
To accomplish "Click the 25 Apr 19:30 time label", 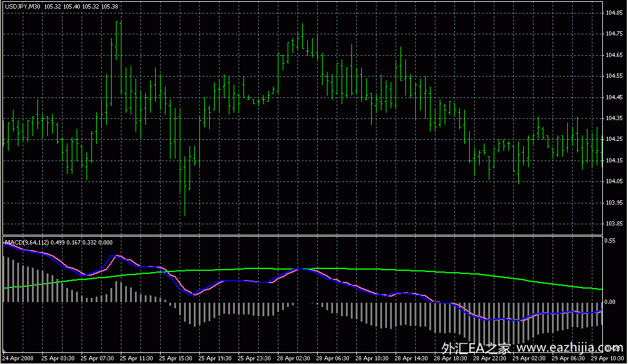I will point(215,358).
